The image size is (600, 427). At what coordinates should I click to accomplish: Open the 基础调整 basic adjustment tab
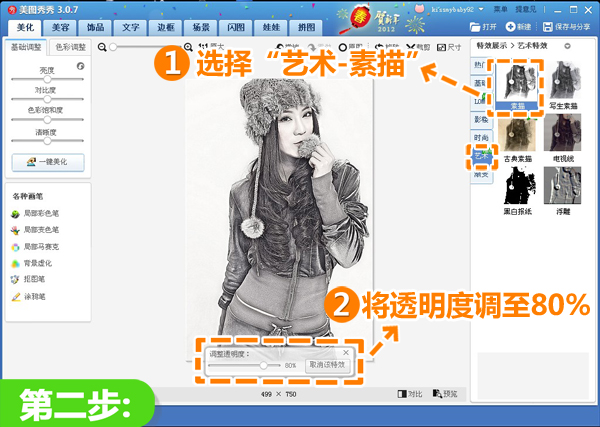[26, 47]
